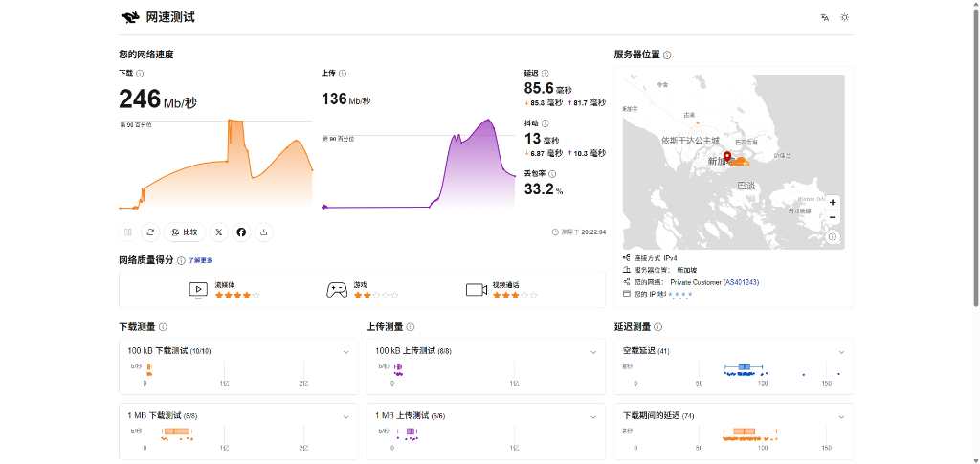Click the icon beside 您的网络

click(626, 282)
